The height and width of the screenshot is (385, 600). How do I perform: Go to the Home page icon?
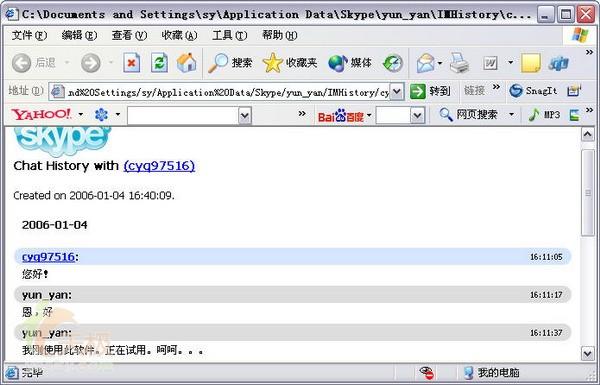click(186, 63)
